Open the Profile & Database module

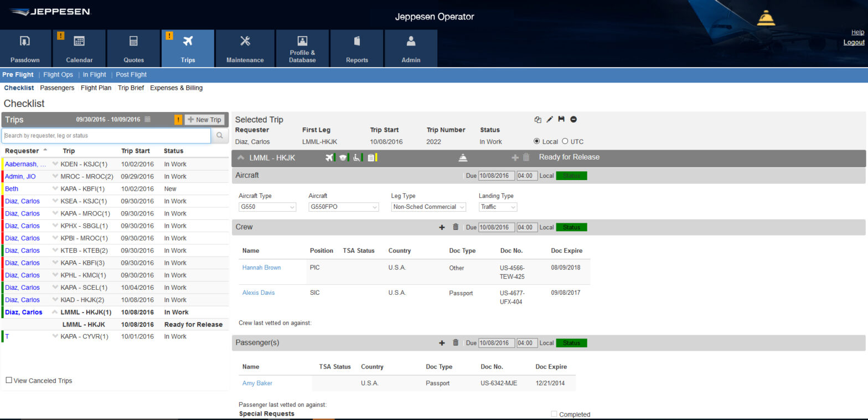pos(302,48)
